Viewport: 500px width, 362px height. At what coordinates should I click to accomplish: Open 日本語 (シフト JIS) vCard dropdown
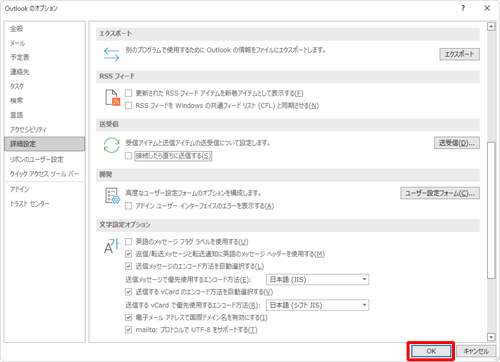tap(317, 305)
